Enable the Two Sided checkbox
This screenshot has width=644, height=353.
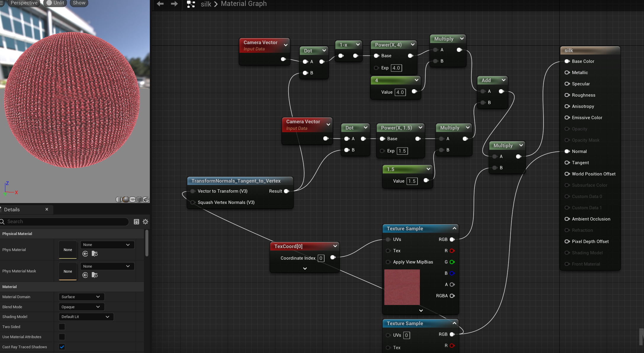(x=62, y=327)
